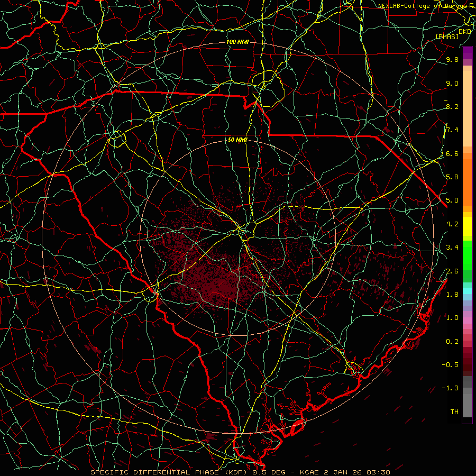Click the cyan segment of the color bar
The height and width of the screenshot is (476, 476).
(467, 290)
